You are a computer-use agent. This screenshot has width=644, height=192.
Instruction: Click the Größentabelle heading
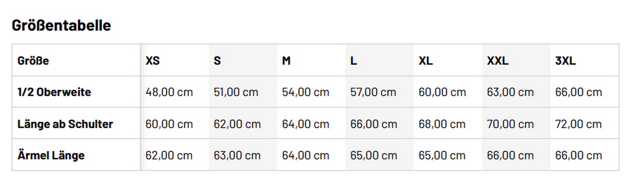(x=61, y=25)
